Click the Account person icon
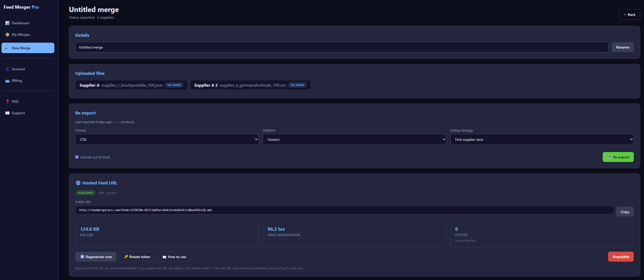This screenshot has height=280, width=644. [x=7, y=69]
